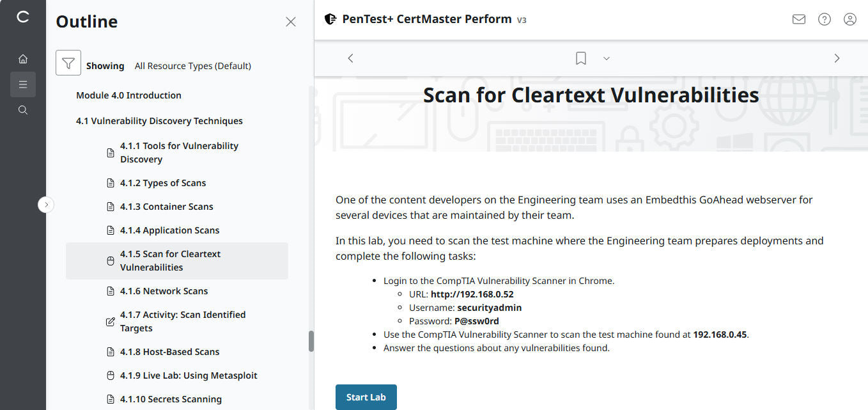
Task: Click the home icon in left sidebar
Action: click(x=23, y=59)
